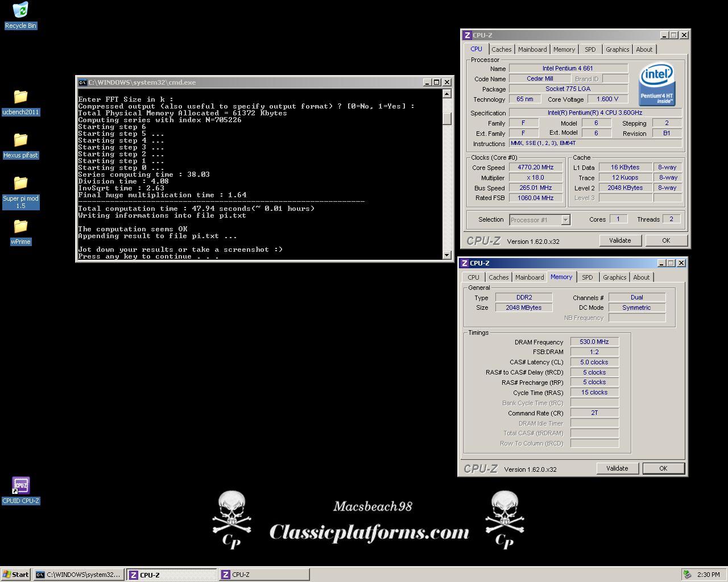
Task: Click the taskbar clock showing 2:30 PM
Action: [x=708, y=575]
